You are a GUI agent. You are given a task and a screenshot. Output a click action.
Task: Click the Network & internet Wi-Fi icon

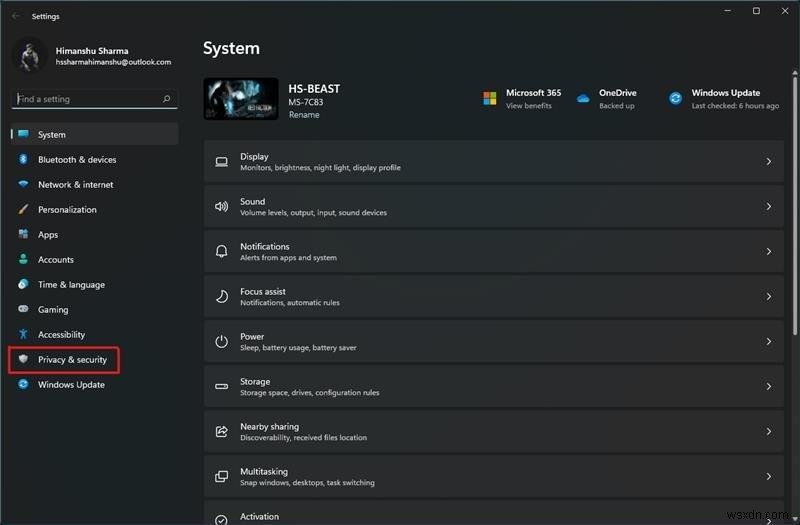[x=23, y=185]
